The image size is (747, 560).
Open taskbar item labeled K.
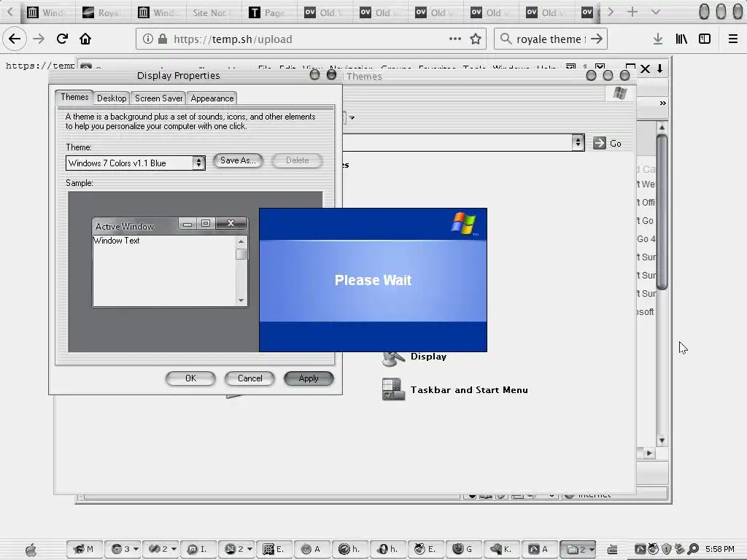pyautogui.click(x=502, y=549)
